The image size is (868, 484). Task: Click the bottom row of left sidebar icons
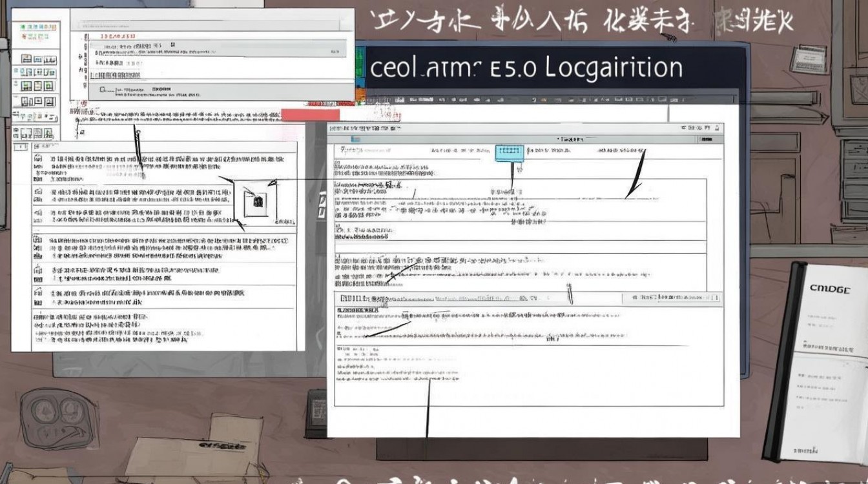tap(36, 134)
